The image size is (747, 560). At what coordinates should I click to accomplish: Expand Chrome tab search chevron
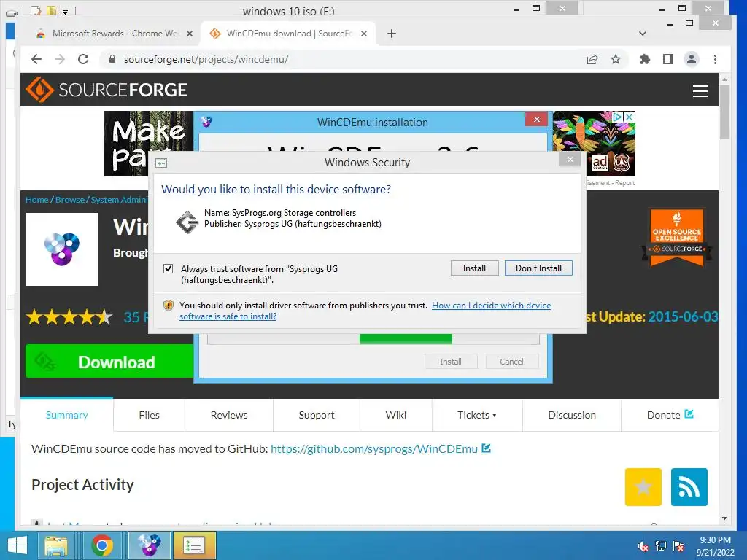tap(642, 34)
